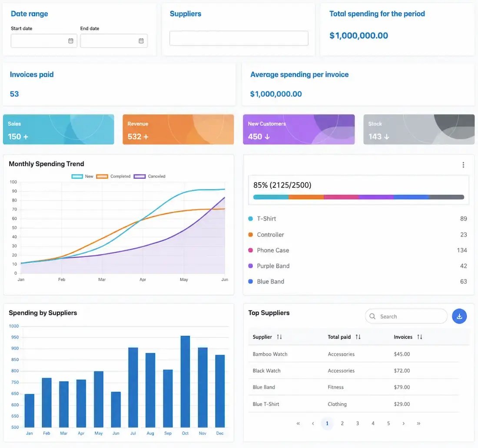478x448 pixels.
Task: Select page 3 in table pagination
Action: [x=357, y=423]
